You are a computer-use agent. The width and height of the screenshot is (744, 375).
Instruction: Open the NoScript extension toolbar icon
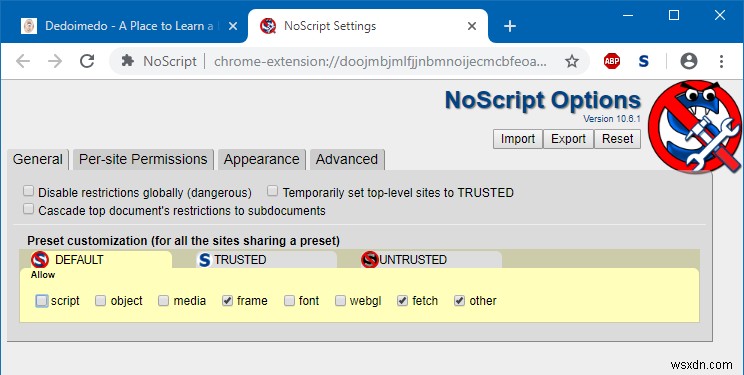[643, 61]
